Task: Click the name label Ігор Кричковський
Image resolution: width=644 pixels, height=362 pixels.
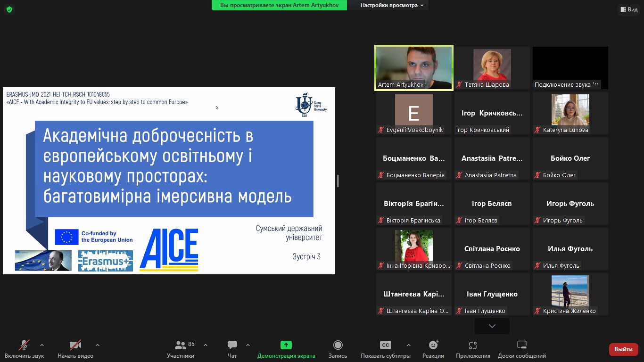Action: coord(483,130)
